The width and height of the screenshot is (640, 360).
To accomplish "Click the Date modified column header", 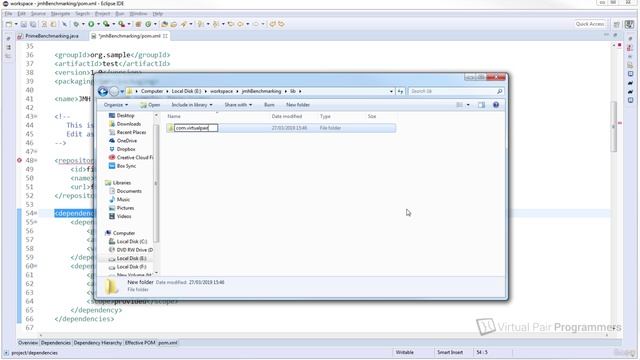I will click(x=287, y=117).
